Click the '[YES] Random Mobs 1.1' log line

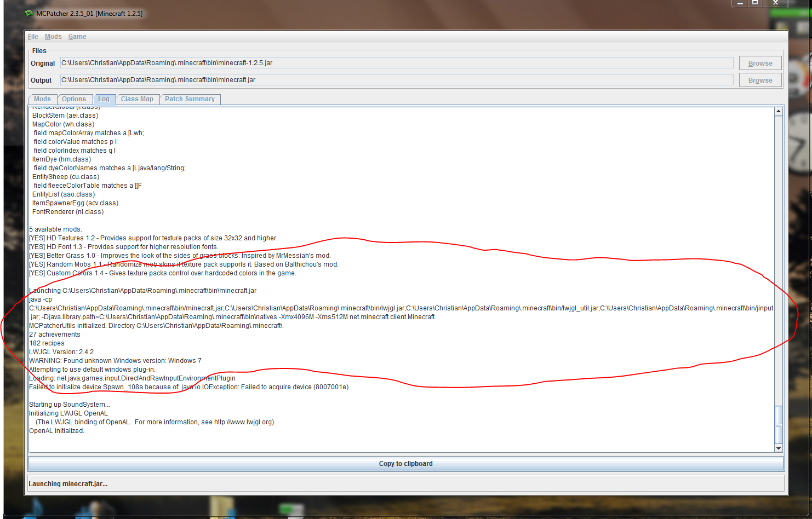click(184, 264)
